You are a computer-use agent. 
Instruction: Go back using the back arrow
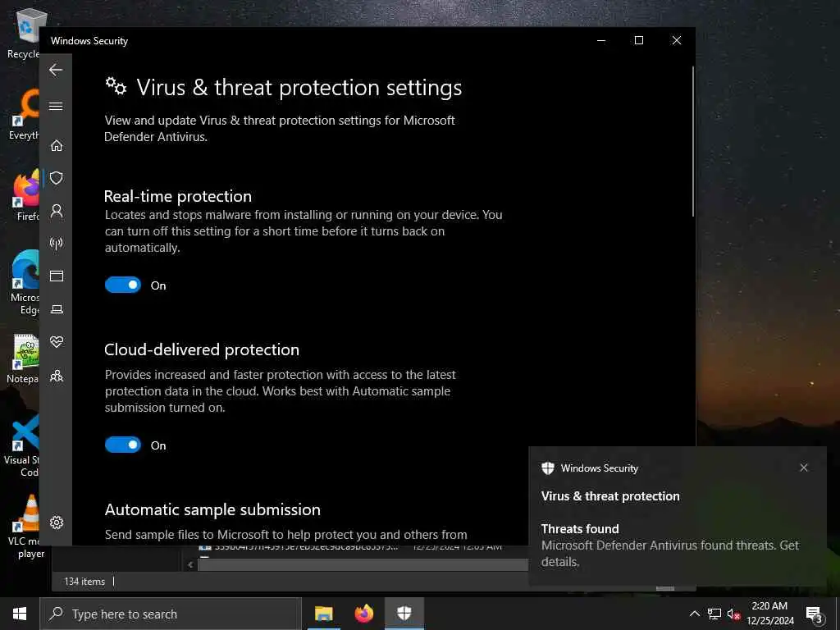[x=56, y=70]
